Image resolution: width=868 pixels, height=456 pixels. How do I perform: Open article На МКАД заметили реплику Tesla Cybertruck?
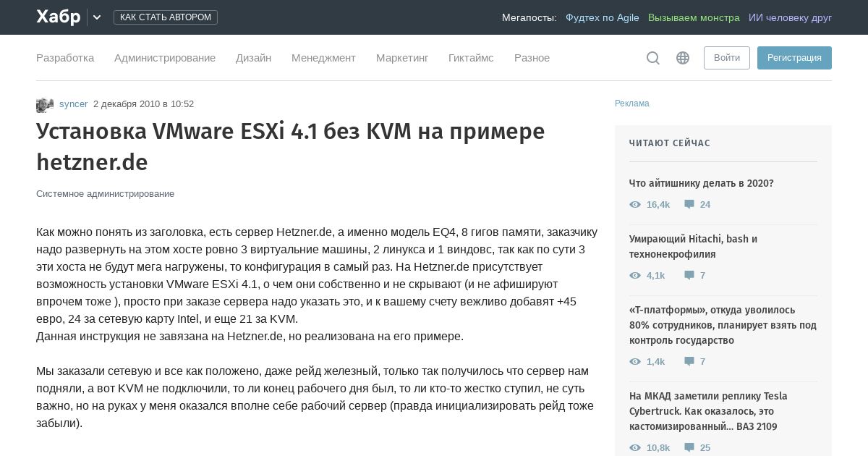coord(708,411)
